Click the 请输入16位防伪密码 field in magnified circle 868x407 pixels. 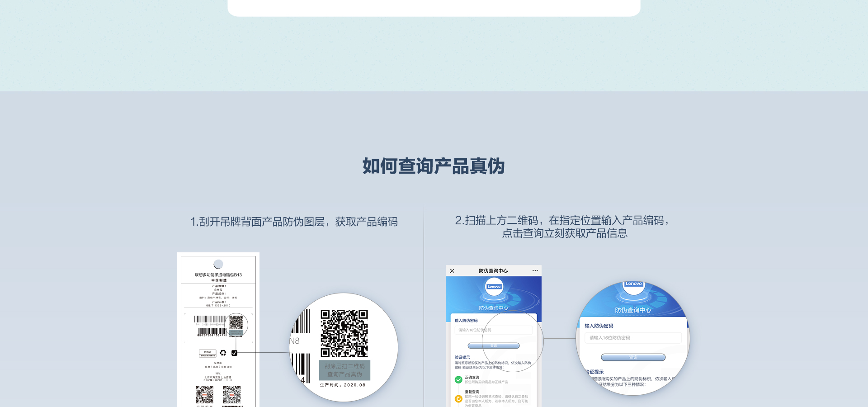tap(633, 338)
